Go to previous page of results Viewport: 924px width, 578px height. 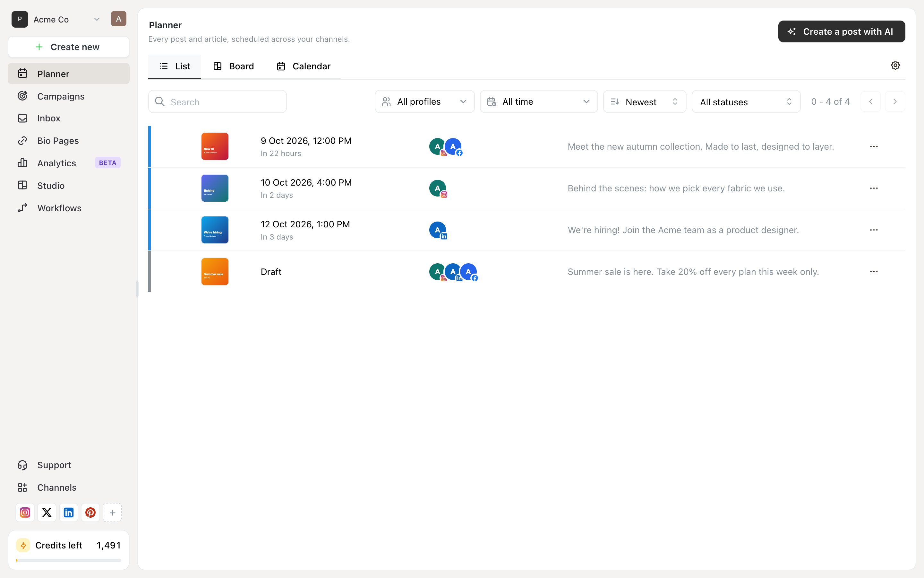[870, 102]
